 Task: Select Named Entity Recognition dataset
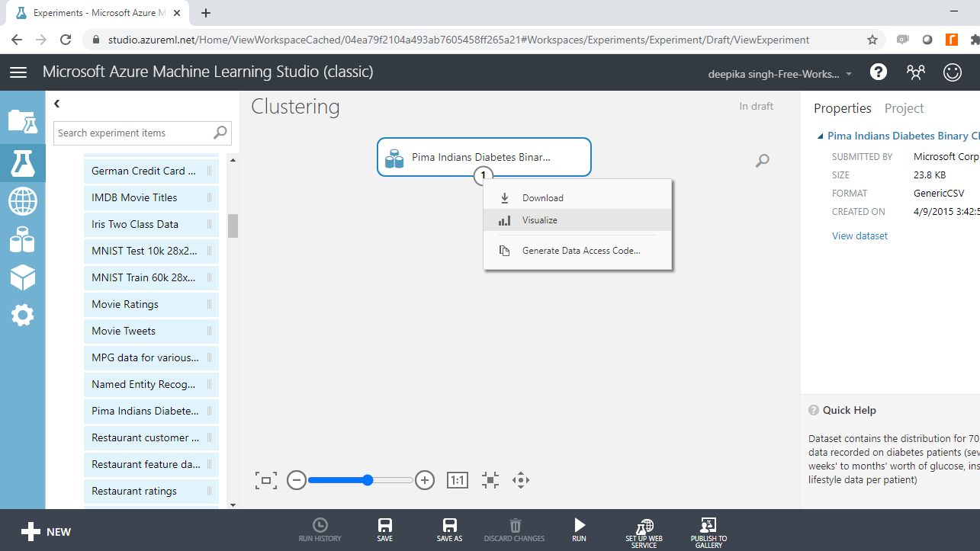click(151, 384)
